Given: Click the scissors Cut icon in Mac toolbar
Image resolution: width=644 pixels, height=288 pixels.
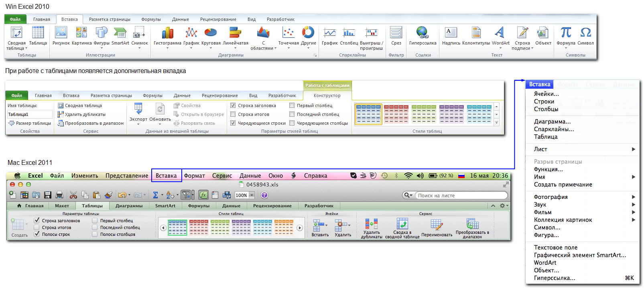Looking at the screenshot, I should (73, 195).
